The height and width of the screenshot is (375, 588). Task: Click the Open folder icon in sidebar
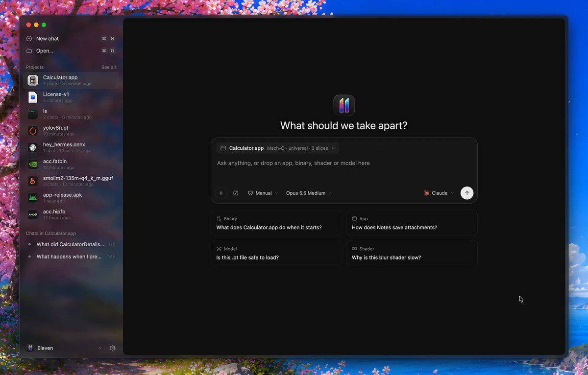tap(29, 51)
